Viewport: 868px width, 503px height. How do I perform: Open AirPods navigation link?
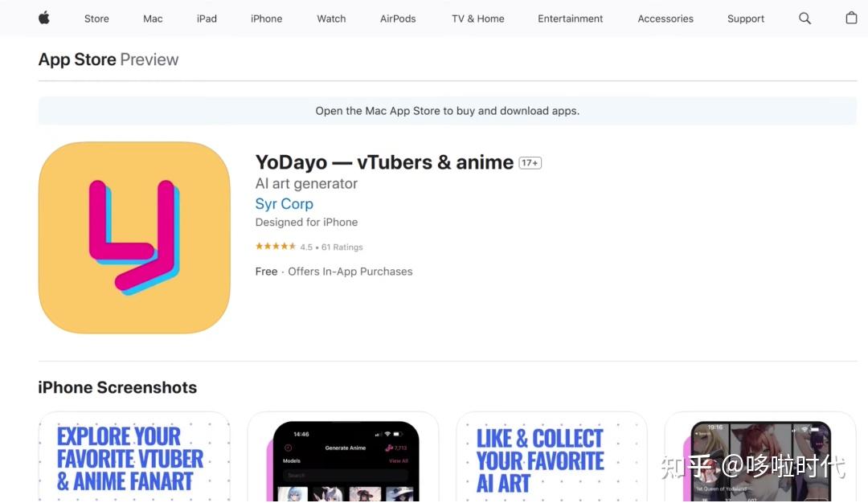[398, 18]
